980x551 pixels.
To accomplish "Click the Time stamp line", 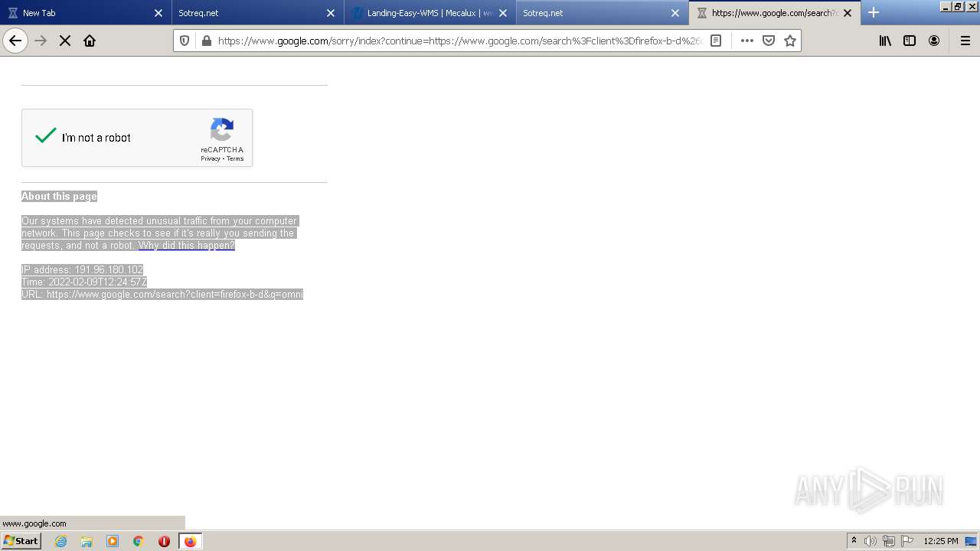I will coord(84,282).
